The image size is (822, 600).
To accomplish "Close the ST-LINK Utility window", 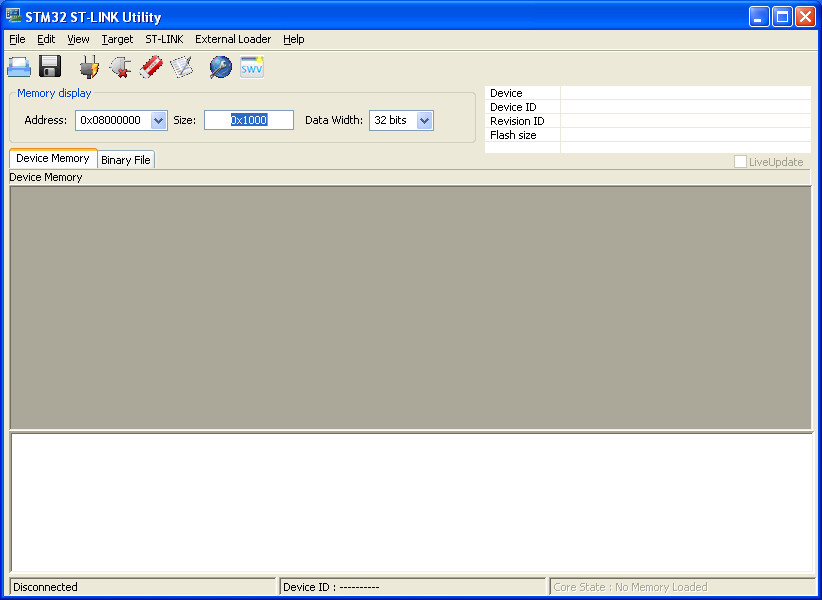I will pos(805,17).
